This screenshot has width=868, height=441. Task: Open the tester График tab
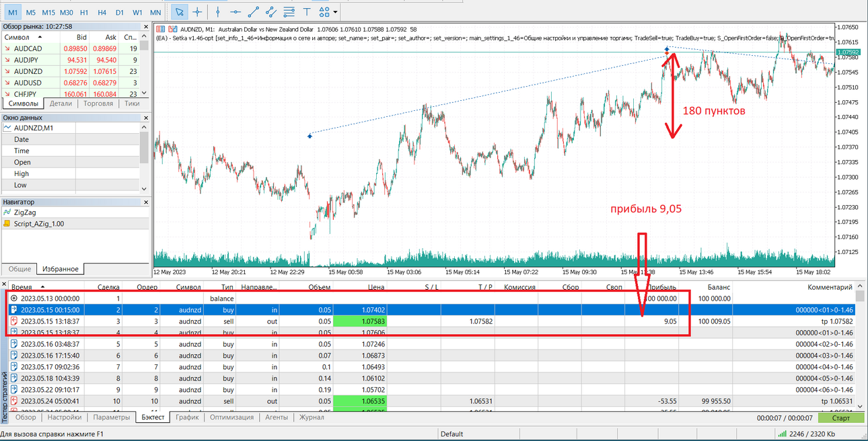[187, 417]
